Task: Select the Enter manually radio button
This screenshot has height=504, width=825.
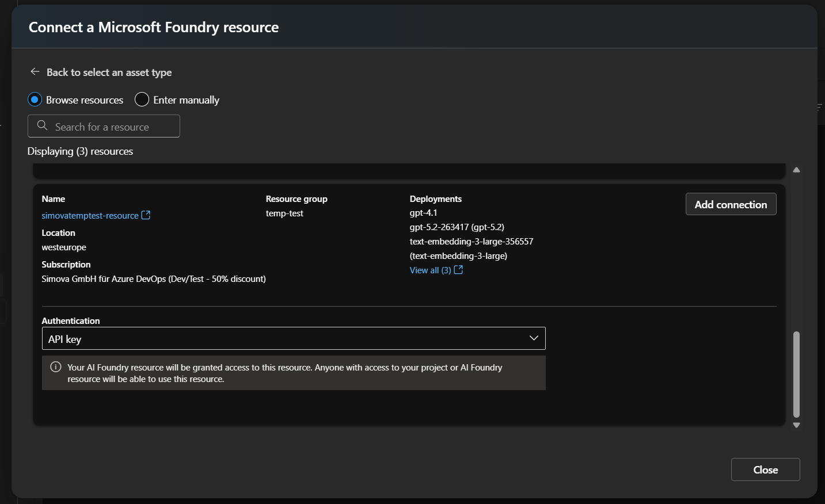Action: pos(142,100)
